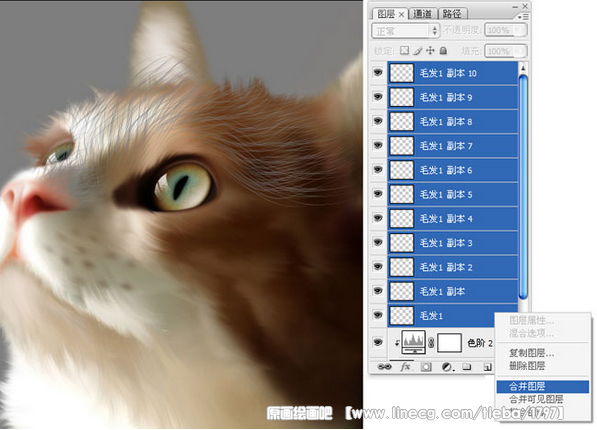597x430 pixels.
Task: Hide the 毛发1 副本 2 layer
Action: click(378, 266)
